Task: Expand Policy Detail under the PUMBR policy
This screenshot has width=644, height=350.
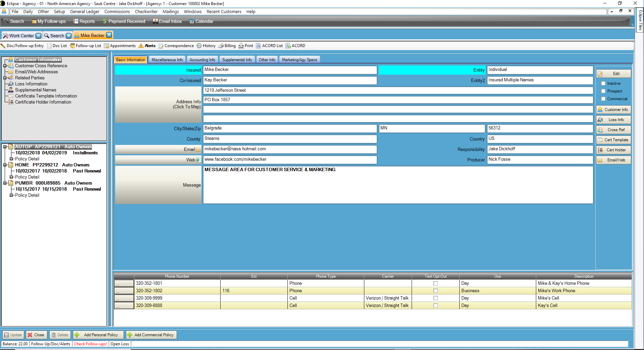Action: 11,195
